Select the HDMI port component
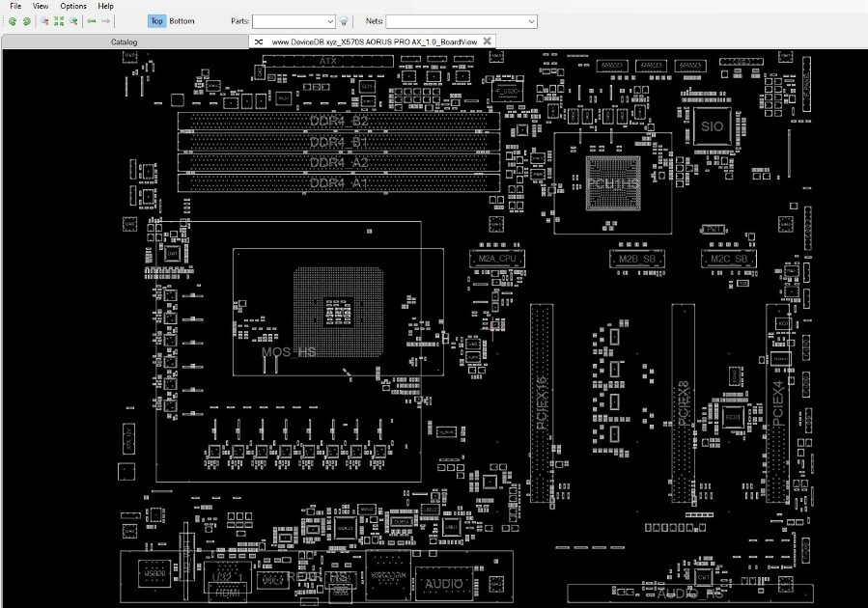Viewport: 868px width, 608px height. pyautogui.click(x=228, y=593)
